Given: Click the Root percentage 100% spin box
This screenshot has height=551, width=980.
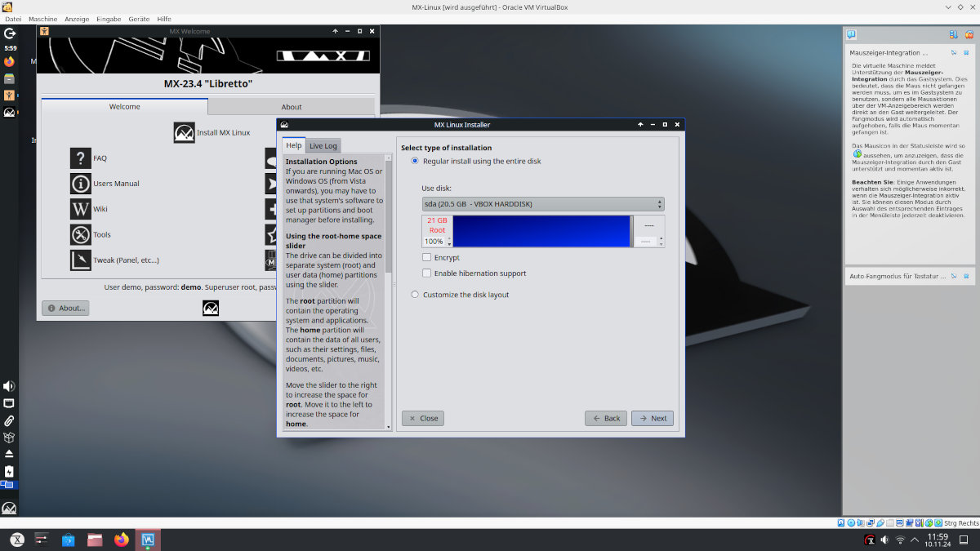Looking at the screenshot, I should click(437, 242).
